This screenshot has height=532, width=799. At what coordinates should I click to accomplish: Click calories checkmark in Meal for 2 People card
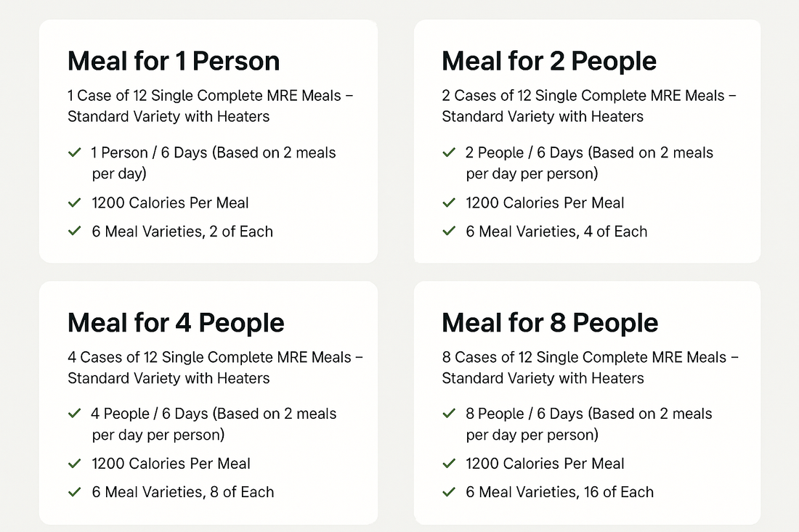(x=449, y=203)
